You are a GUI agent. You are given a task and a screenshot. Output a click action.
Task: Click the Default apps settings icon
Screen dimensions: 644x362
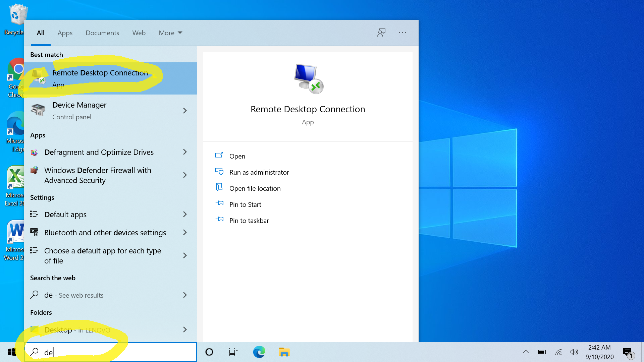(x=34, y=214)
